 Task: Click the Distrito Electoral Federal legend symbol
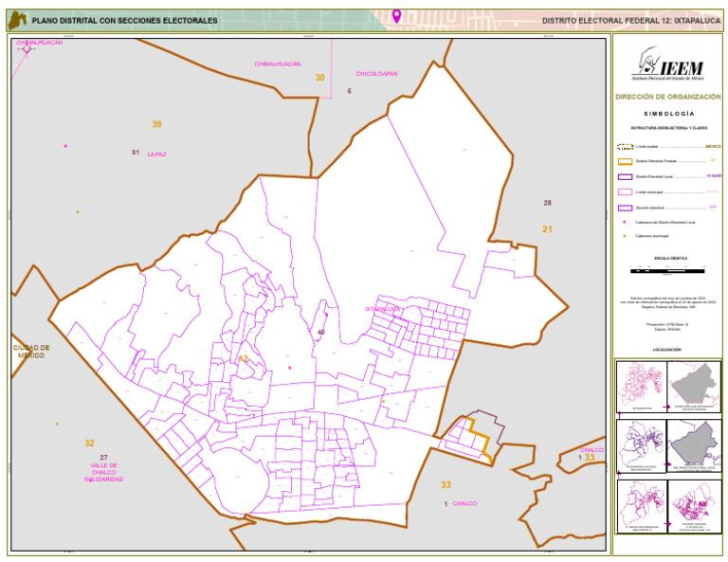click(x=625, y=162)
